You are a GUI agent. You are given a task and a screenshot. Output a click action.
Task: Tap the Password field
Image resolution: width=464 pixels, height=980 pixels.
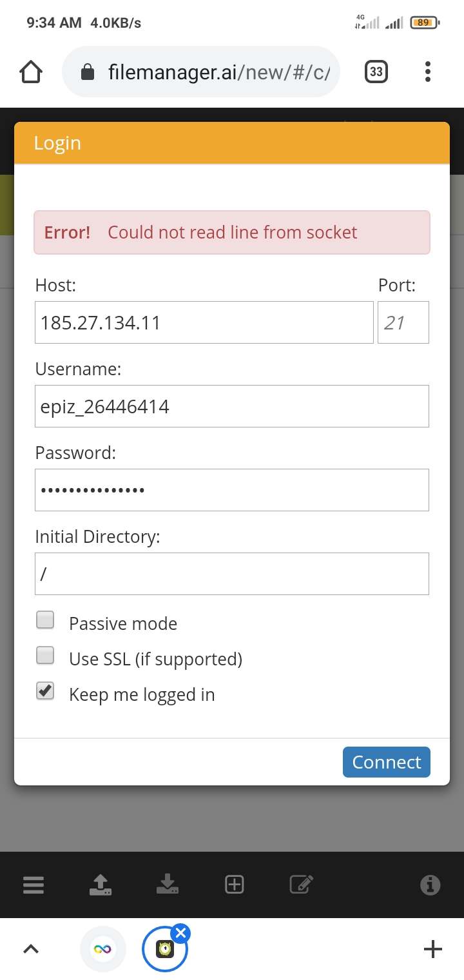231,490
